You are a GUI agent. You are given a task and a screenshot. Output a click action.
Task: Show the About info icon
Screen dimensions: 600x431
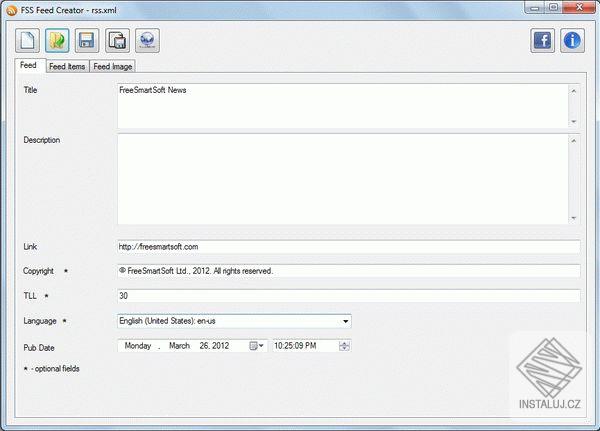(x=572, y=40)
